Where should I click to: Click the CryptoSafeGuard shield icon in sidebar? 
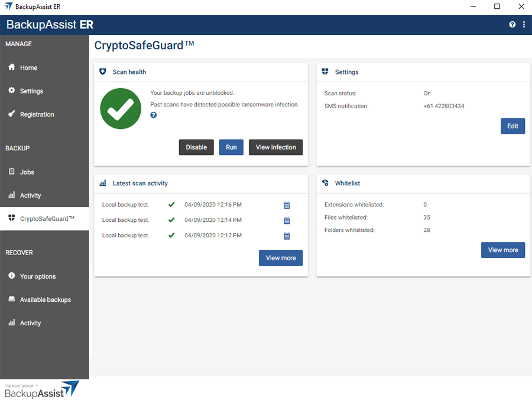[12, 218]
